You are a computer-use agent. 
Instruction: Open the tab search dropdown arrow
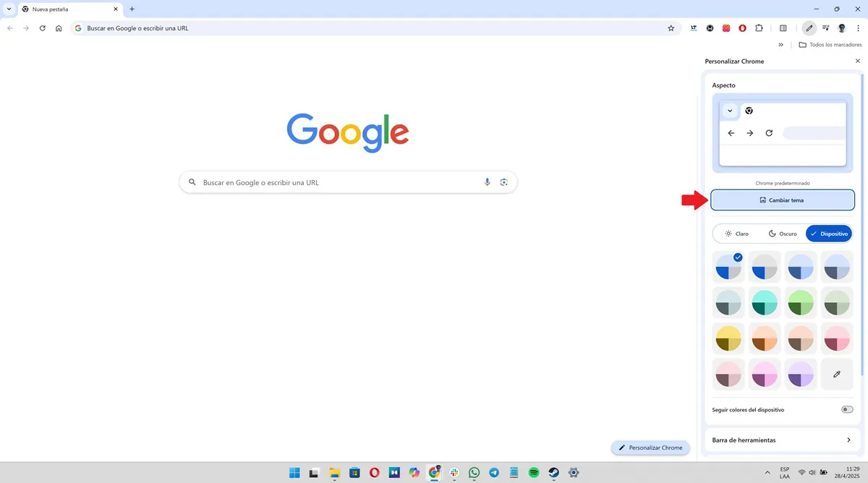tap(8, 9)
